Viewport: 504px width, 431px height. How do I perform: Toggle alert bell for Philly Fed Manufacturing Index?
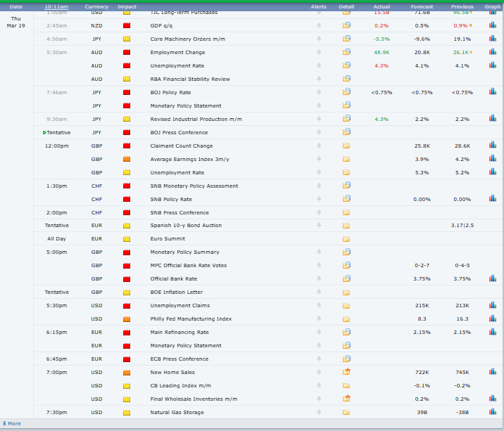click(319, 319)
